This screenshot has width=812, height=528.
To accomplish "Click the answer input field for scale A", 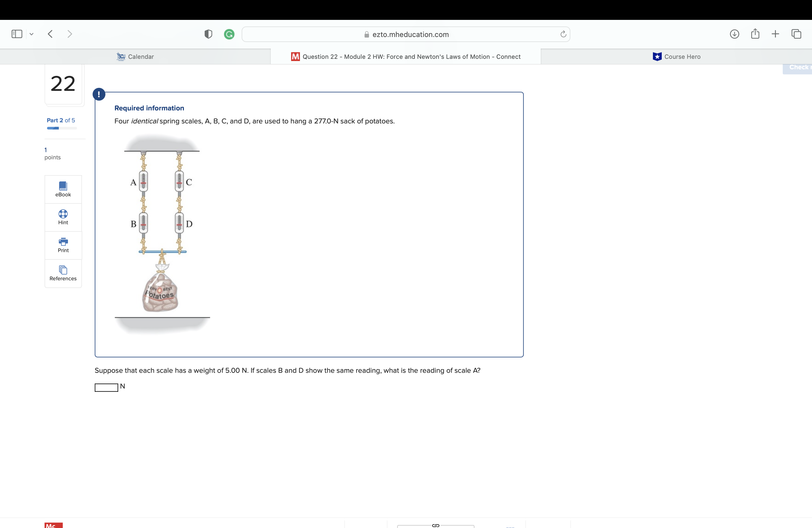I will [x=106, y=387].
